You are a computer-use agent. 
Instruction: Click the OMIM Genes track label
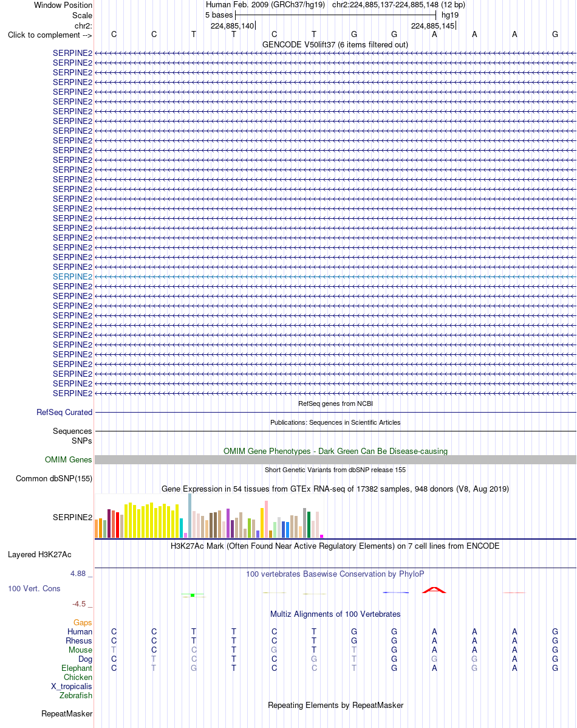click(x=69, y=459)
